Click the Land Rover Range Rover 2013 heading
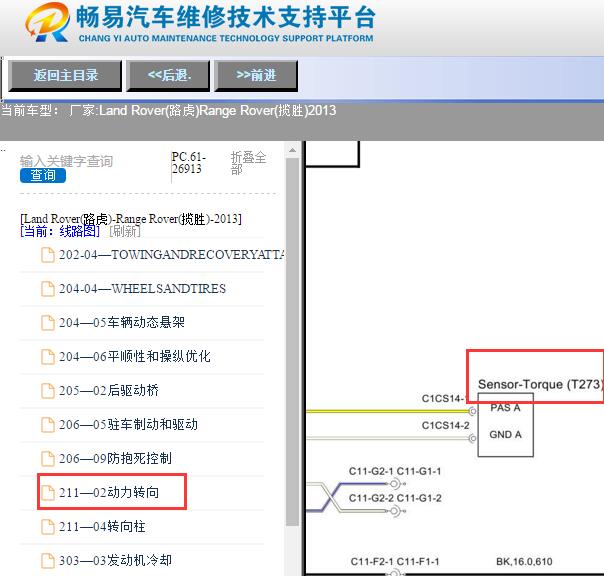This screenshot has height=576, width=604. pyautogui.click(x=131, y=219)
